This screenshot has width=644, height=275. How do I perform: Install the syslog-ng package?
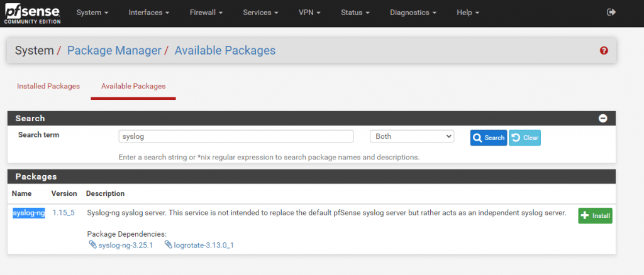[x=595, y=215]
